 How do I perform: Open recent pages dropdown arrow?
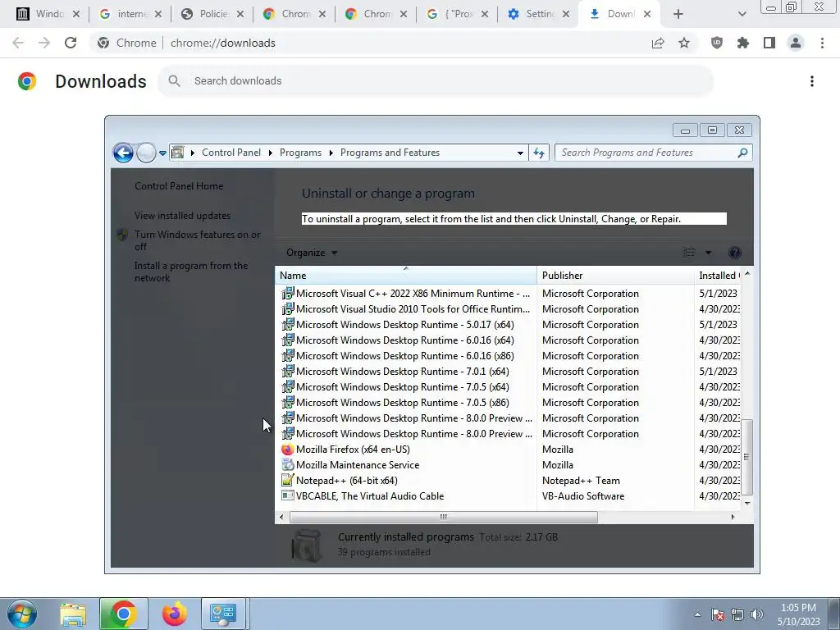[162, 153]
